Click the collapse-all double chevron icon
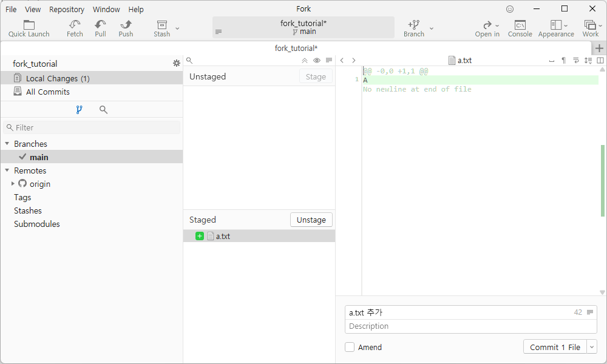The width and height of the screenshot is (607, 364). pyautogui.click(x=305, y=60)
